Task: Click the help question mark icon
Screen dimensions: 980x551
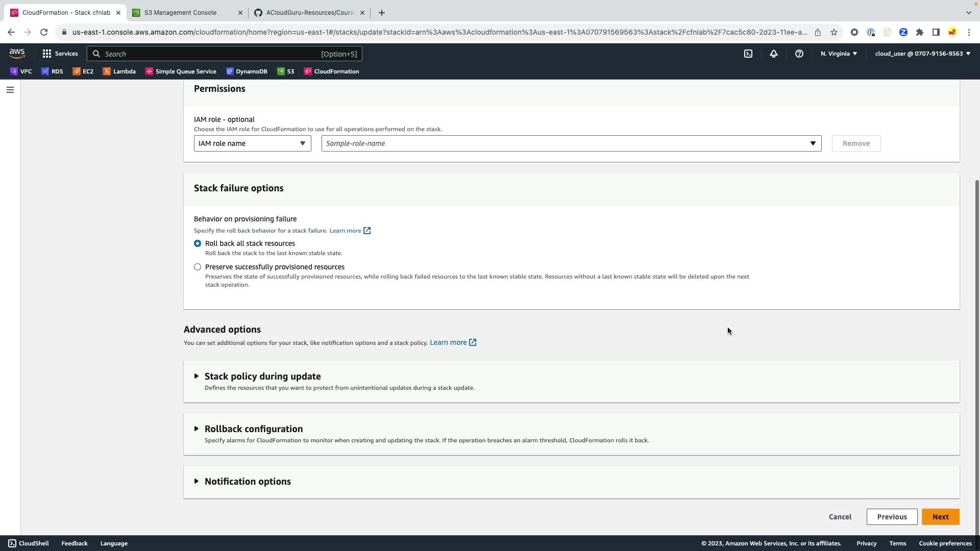Action: [x=799, y=54]
